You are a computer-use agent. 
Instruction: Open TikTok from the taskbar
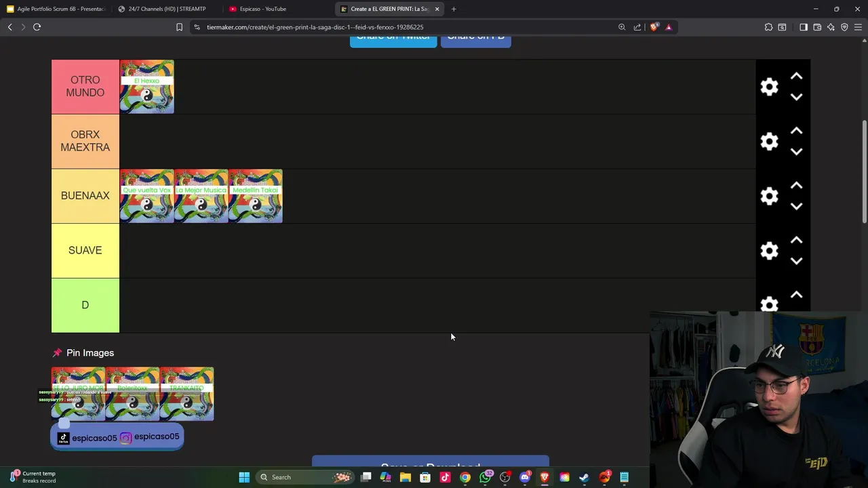pyautogui.click(x=445, y=477)
